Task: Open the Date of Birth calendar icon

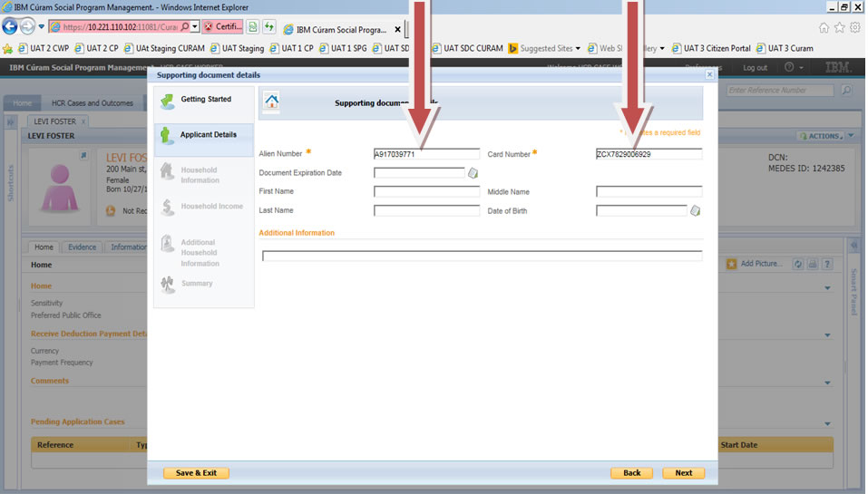Action: (696, 211)
